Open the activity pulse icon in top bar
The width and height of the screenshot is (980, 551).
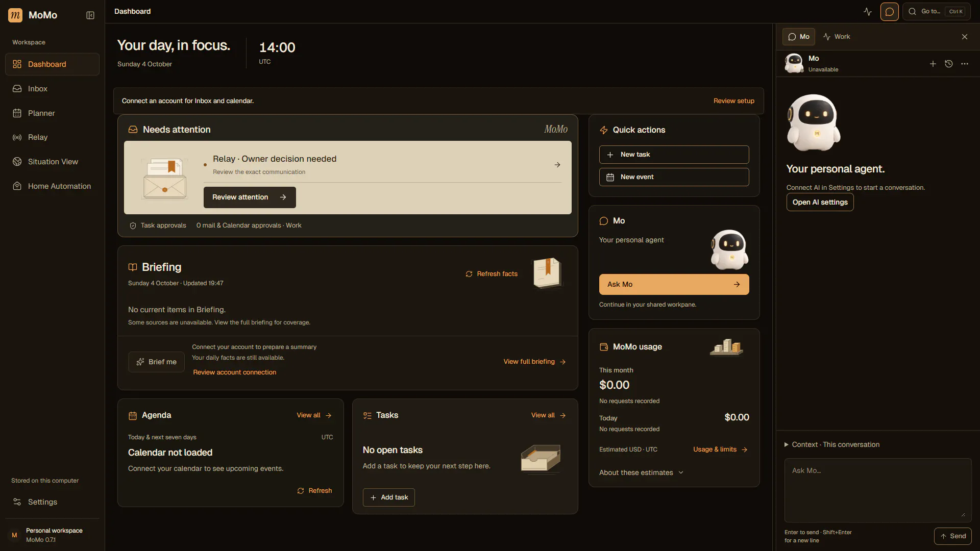(x=868, y=11)
